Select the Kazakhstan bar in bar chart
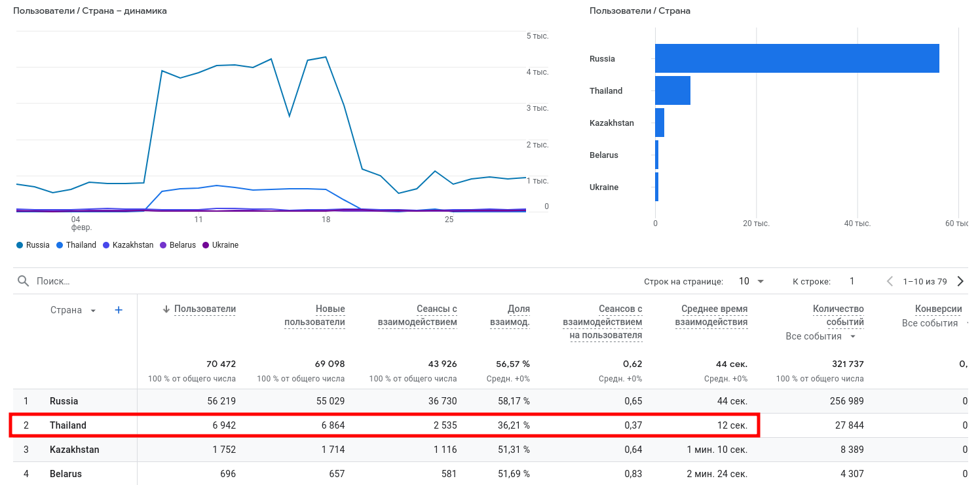This screenshot has height=485, width=980. click(x=660, y=123)
